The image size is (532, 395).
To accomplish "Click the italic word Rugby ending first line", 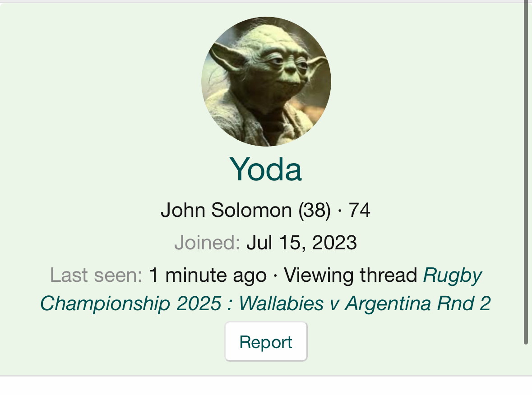I will [453, 276].
